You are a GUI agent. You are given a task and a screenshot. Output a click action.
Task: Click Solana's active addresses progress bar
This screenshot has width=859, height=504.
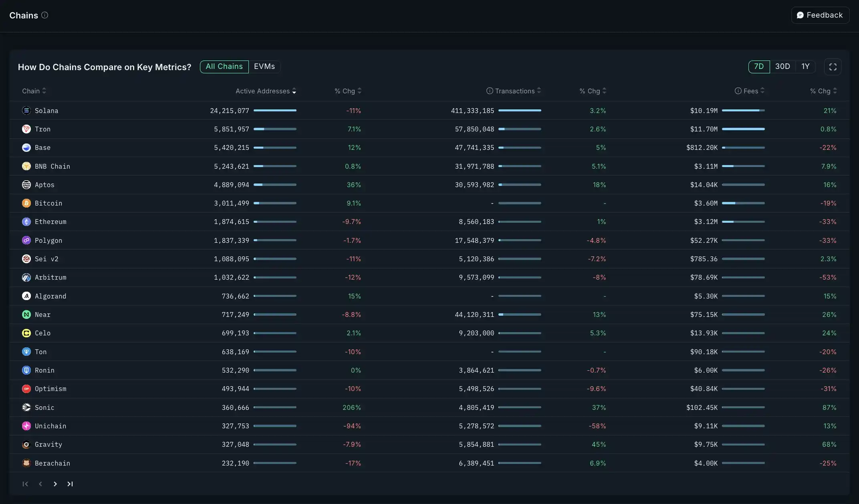pyautogui.click(x=275, y=111)
